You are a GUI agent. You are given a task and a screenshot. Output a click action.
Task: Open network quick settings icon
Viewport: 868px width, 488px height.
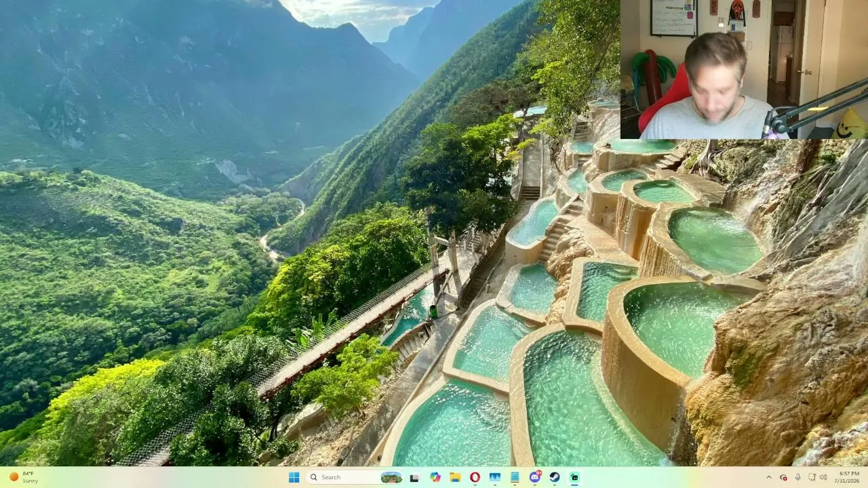(x=812, y=477)
